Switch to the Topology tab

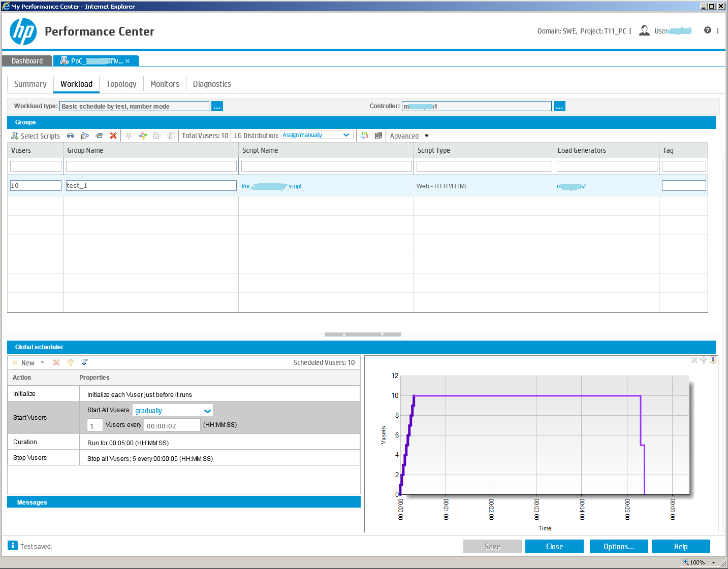point(121,84)
